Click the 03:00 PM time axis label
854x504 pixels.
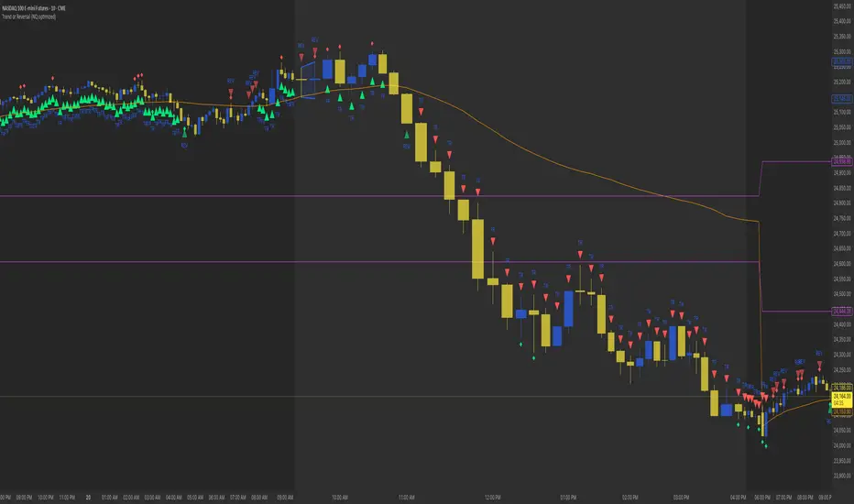pos(682,498)
